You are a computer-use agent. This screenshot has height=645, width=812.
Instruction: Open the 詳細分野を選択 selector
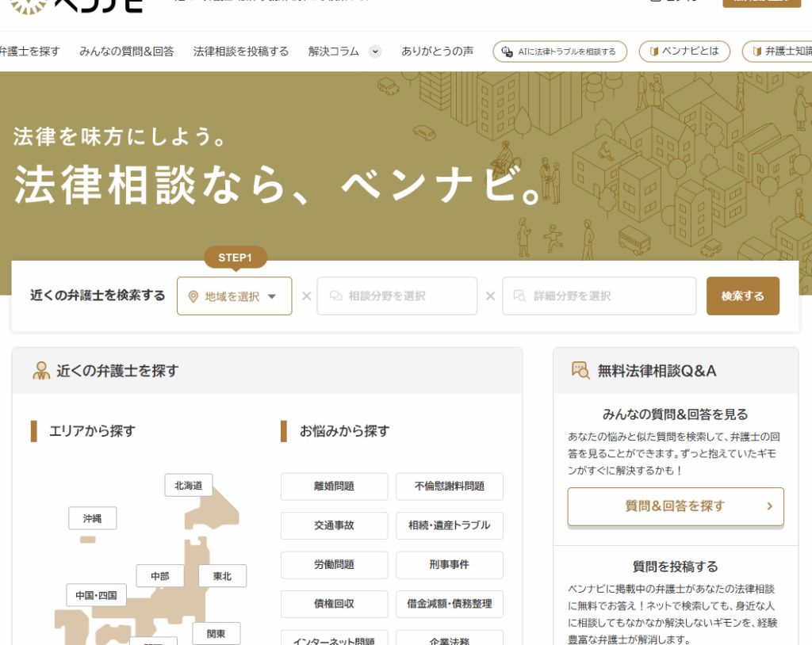[x=599, y=296]
